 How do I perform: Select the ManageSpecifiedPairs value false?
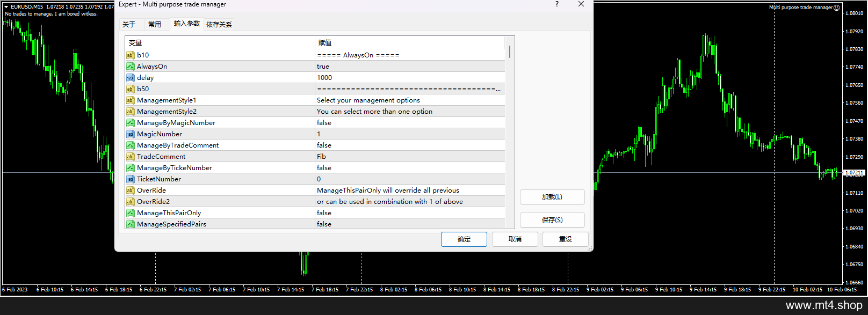point(324,224)
